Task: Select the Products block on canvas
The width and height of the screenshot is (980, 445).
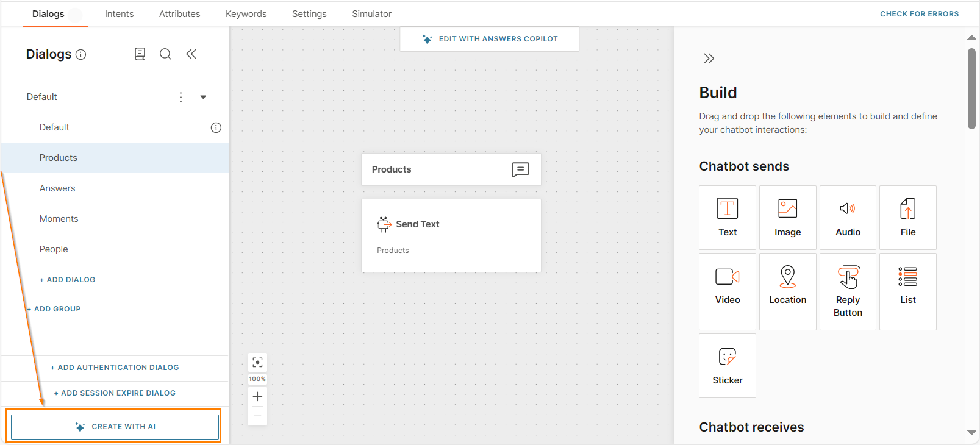Action: pyautogui.click(x=451, y=169)
